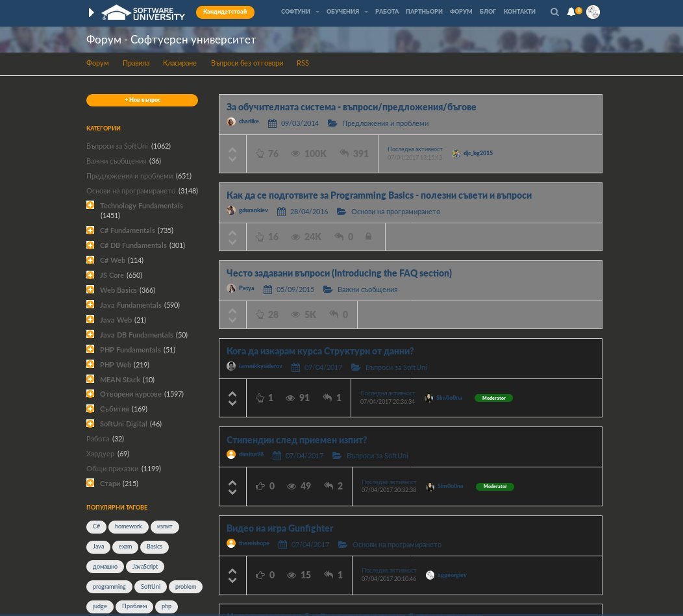Open the notifications bell icon
The width and height of the screenshot is (683, 616).
571,12
